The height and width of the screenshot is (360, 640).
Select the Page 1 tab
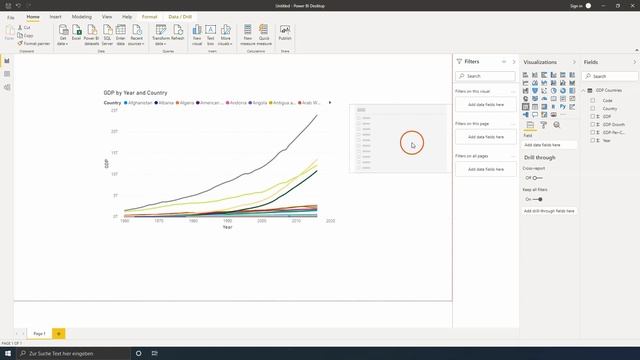click(39, 333)
